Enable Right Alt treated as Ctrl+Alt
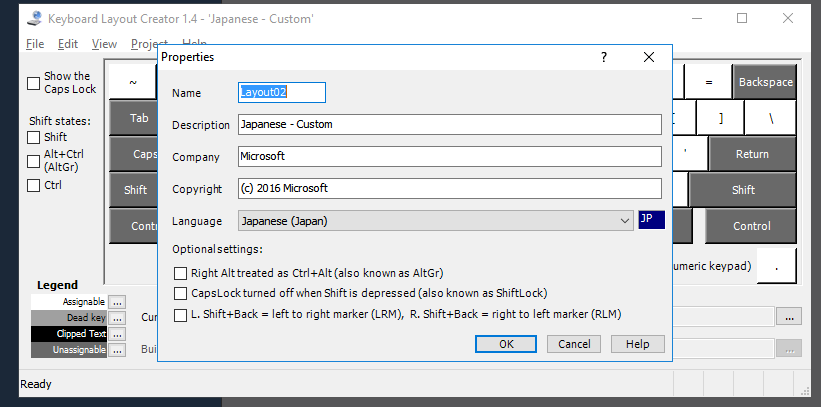This screenshot has width=821, height=407. (181, 272)
